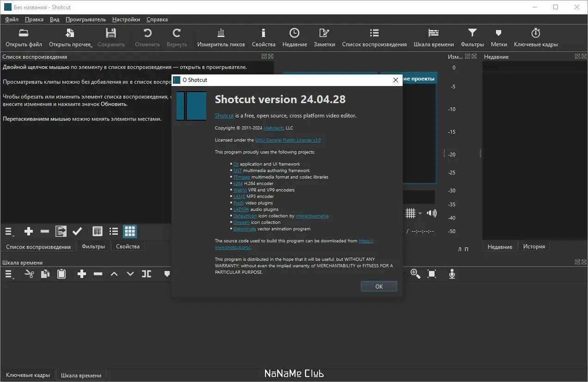The image size is (588, 382).
Task: Click the Redo (Вернуть) toolbar icon
Action: point(177,33)
